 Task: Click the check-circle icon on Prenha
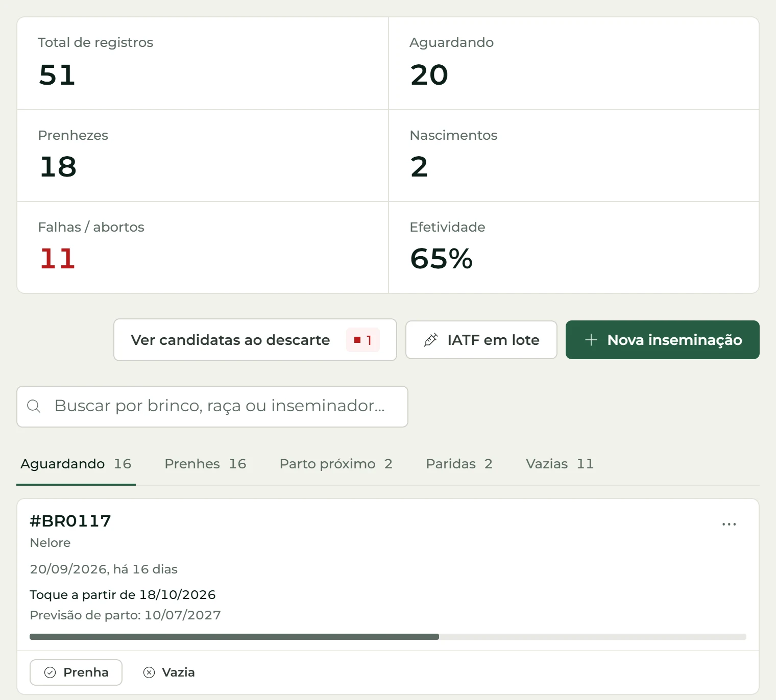tap(50, 672)
